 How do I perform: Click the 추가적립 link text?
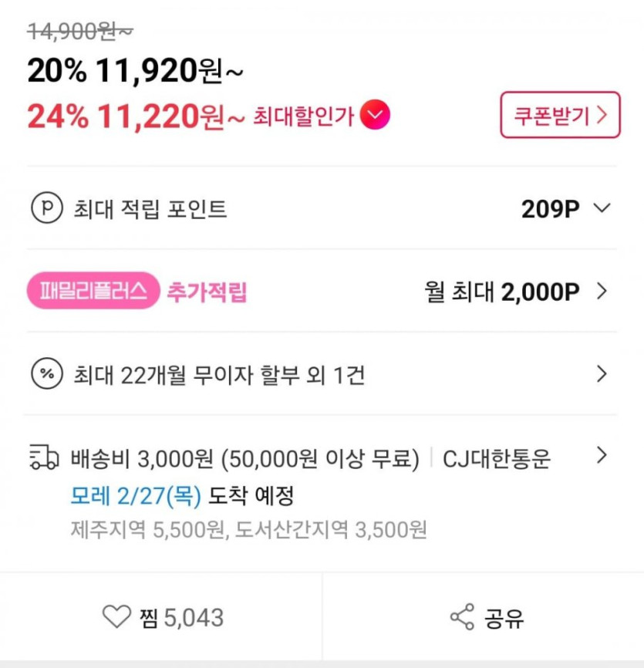pyautogui.click(x=207, y=292)
